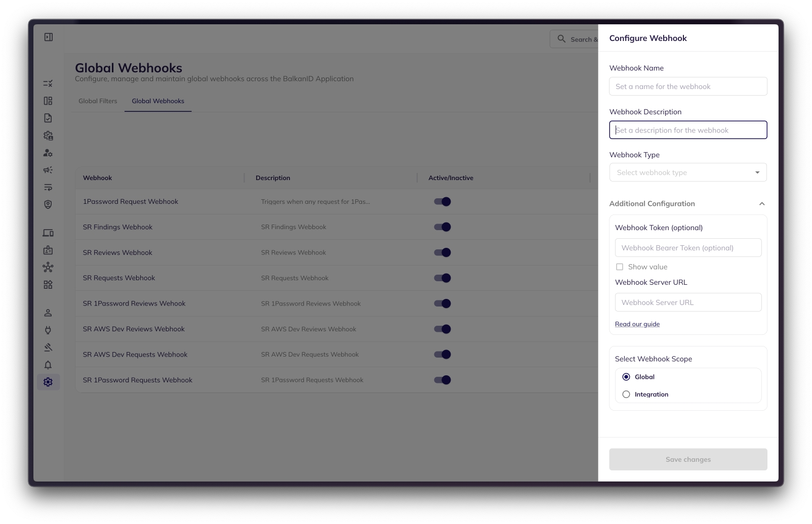Click the bell notifications icon in sidebar
This screenshot has width=812, height=524.
[x=48, y=365]
